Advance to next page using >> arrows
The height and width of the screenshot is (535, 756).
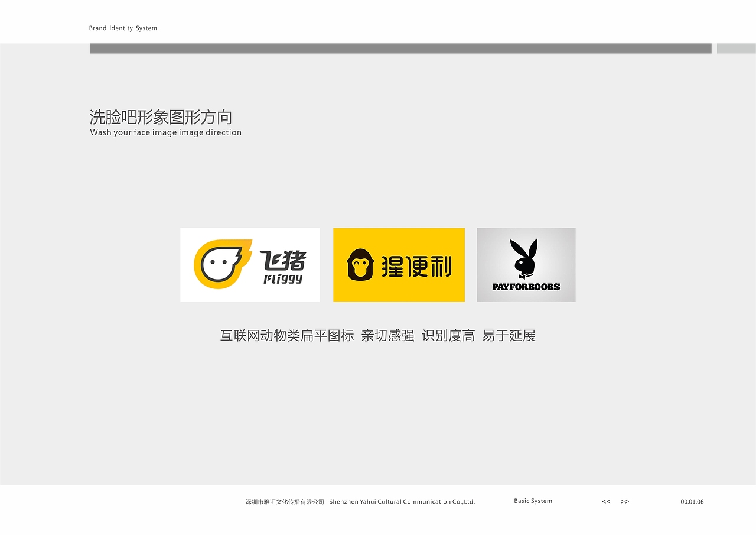pyautogui.click(x=625, y=501)
